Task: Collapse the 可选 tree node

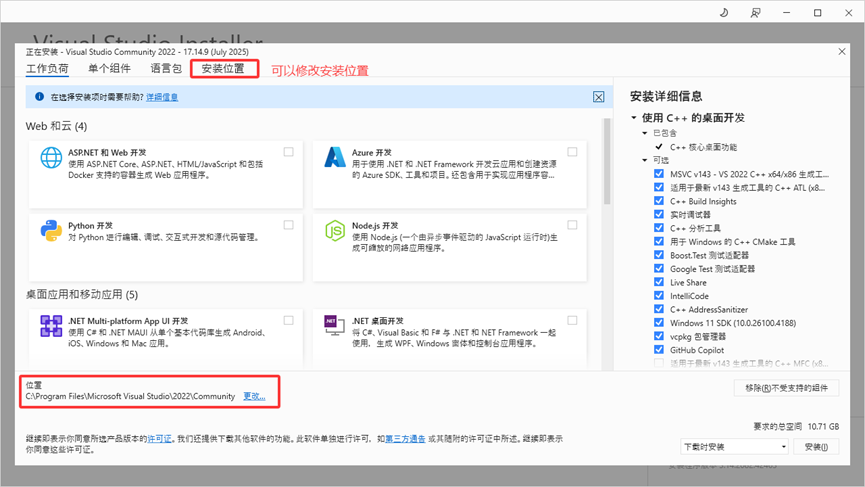Action: [x=644, y=160]
